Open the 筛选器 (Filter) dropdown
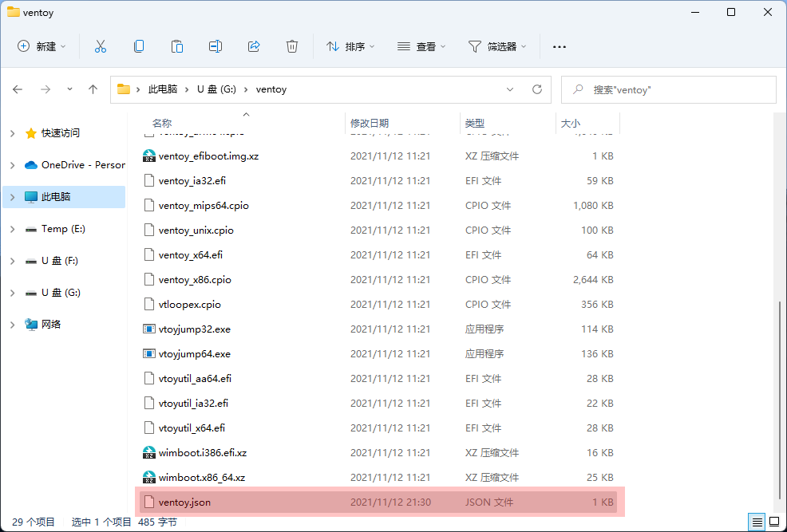Image resolution: width=787 pixels, height=532 pixels. tap(497, 46)
